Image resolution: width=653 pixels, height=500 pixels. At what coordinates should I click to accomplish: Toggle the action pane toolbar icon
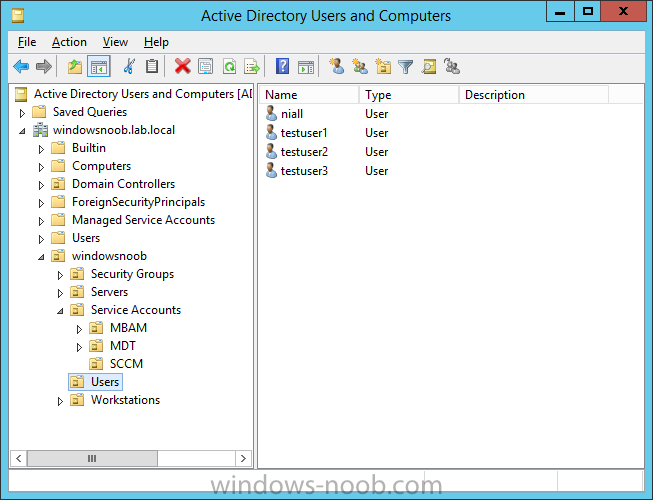tap(306, 67)
